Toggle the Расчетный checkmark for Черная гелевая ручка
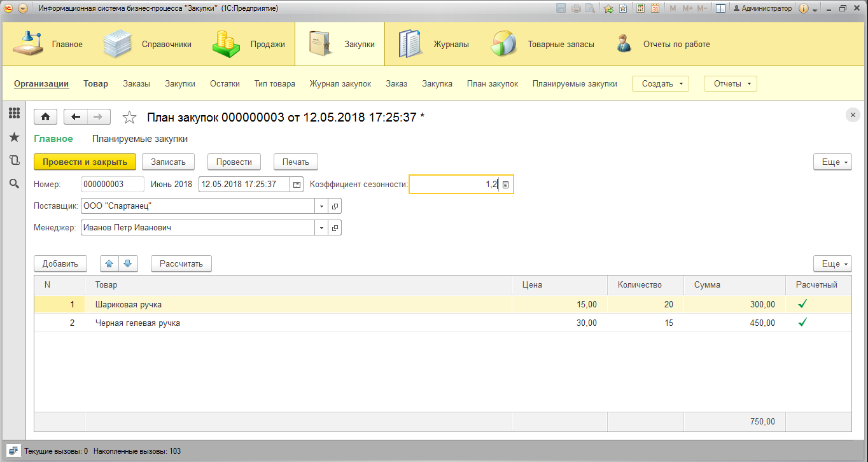Viewport: 868px width, 462px height. [802, 323]
